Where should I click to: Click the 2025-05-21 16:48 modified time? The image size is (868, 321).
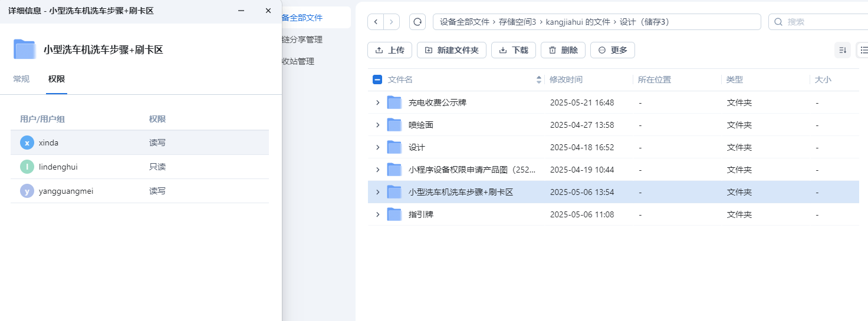click(x=582, y=102)
